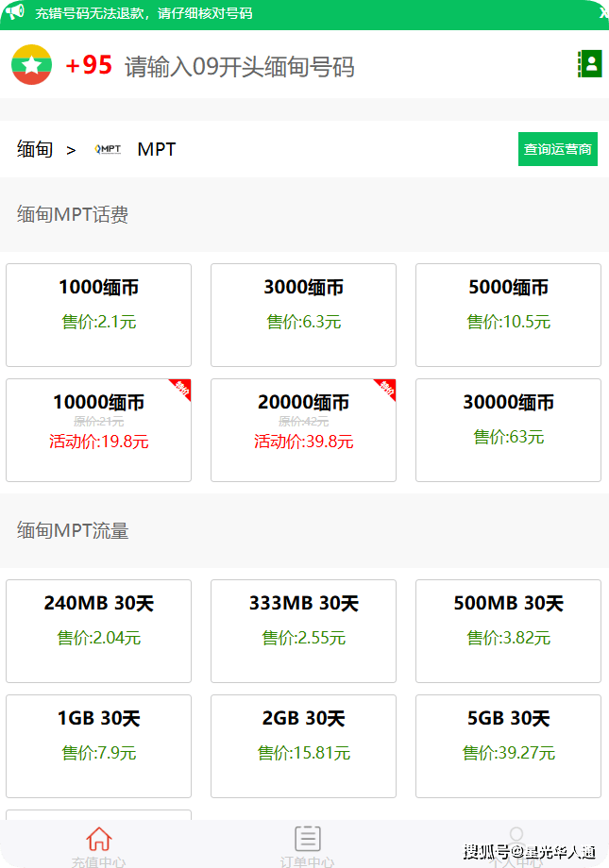Click the megaphone announcement icon
The image size is (609, 868).
[x=15, y=11]
